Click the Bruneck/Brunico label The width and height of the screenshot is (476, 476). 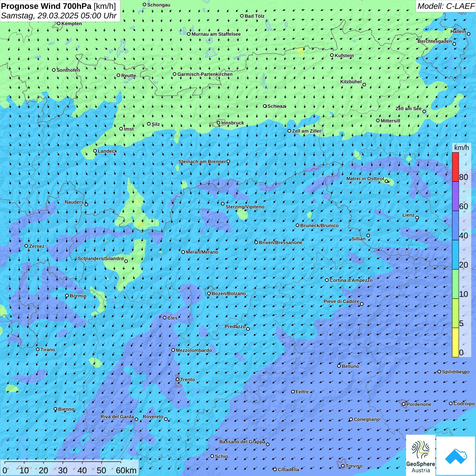(319, 225)
